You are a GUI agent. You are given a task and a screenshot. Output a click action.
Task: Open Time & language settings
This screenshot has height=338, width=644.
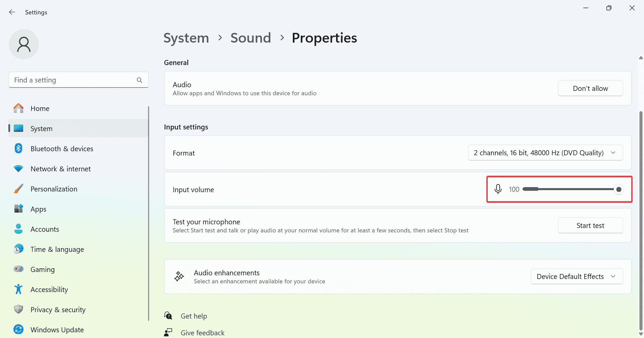click(x=78, y=249)
